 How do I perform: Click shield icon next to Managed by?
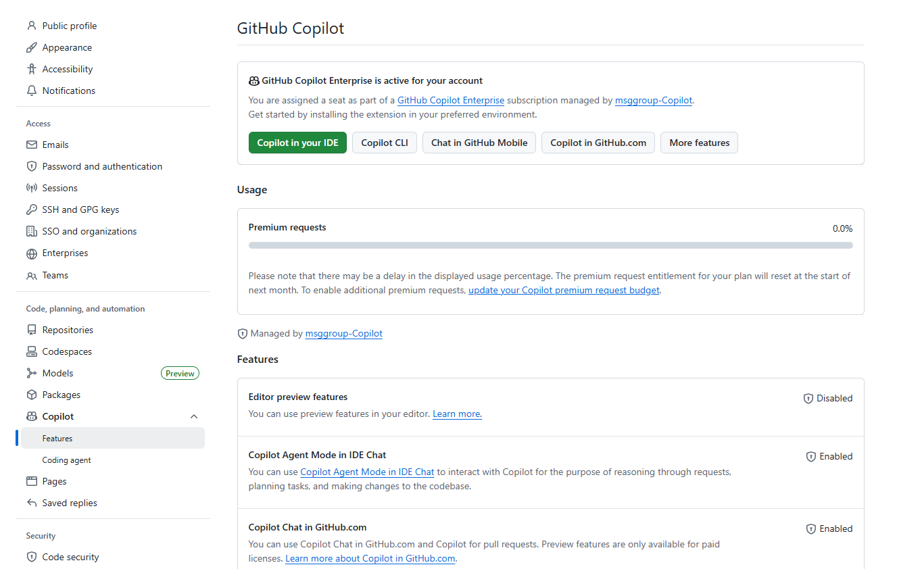243,334
